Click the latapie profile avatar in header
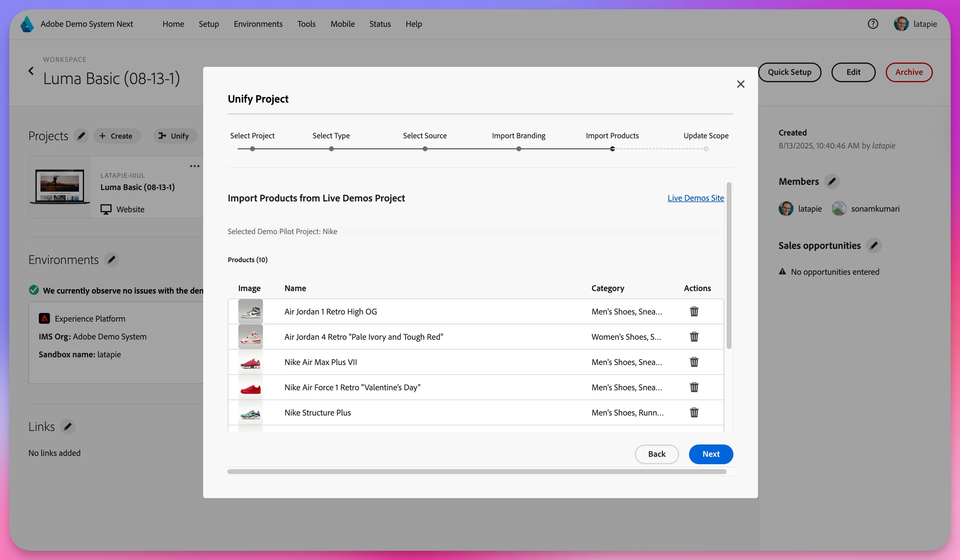The image size is (960, 560). click(x=901, y=24)
